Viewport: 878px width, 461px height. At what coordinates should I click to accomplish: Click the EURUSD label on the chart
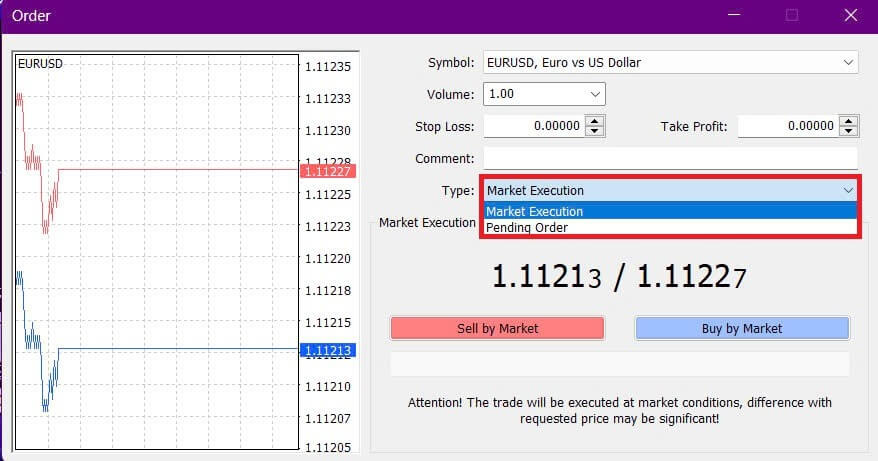[39, 63]
